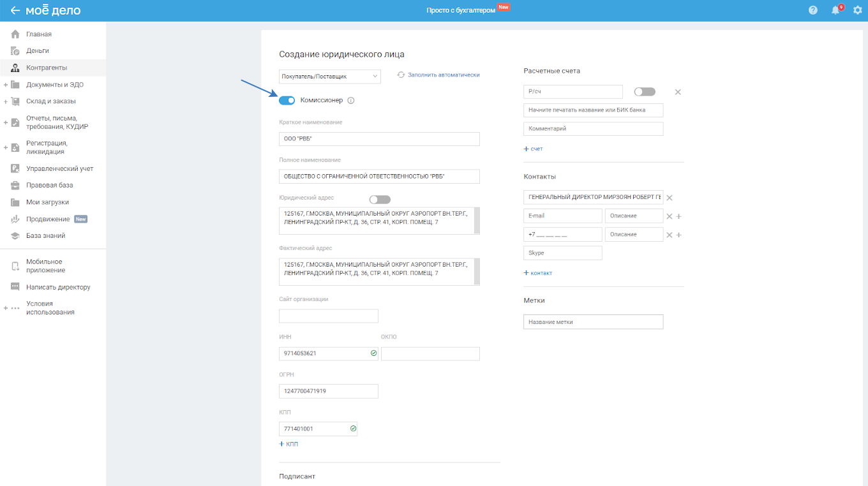Open Правовая база menu item
Image resolution: width=868 pixels, height=486 pixels.
[x=49, y=185]
